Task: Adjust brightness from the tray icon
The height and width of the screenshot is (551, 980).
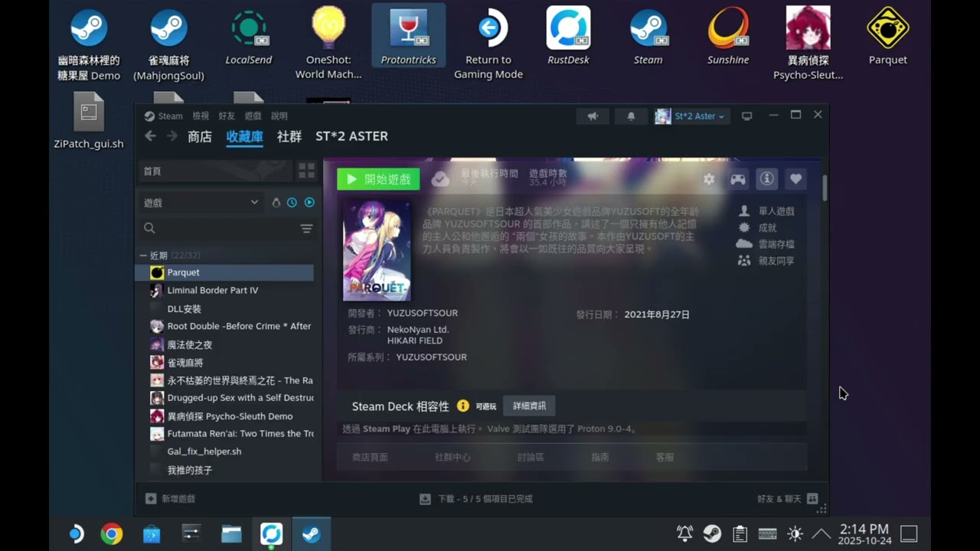Action: pos(795,533)
